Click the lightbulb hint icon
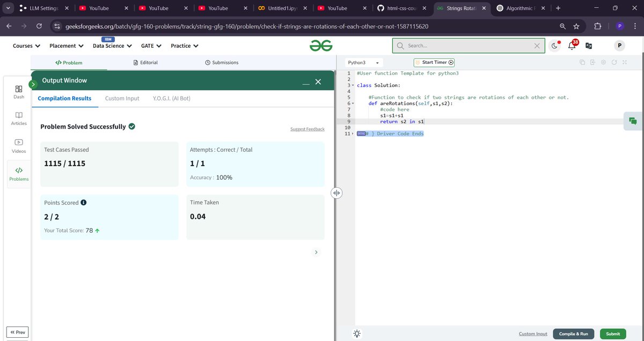This screenshot has height=341, width=644. click(x=357, y=333)
